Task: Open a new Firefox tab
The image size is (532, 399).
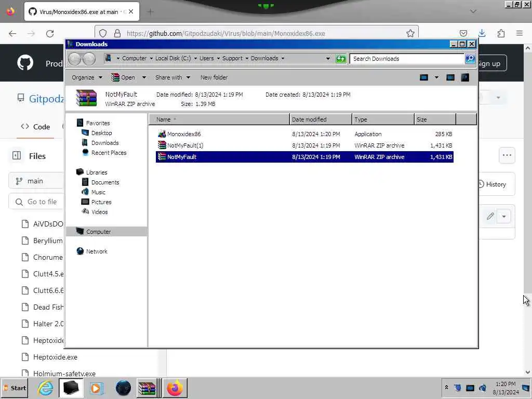Action: click(x=151, y=12)
